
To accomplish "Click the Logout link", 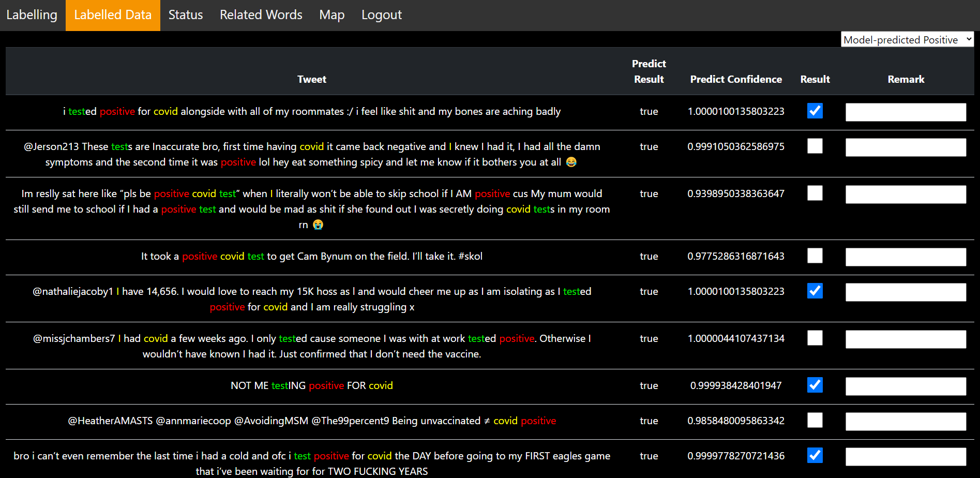I will pyautogui.click(x=381, y=15).
